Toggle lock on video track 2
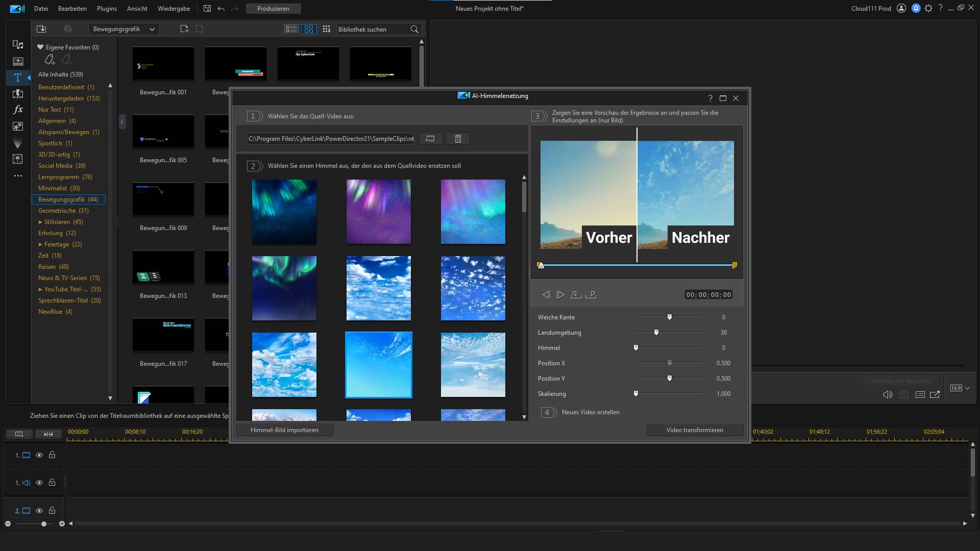 pyautogui.click(x=52, y=511)
